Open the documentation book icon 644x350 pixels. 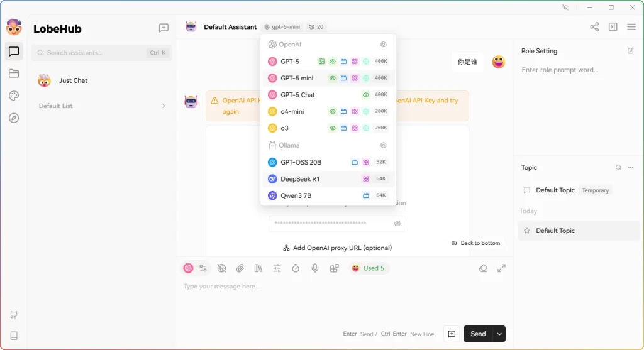pyautogui.click(x=14, y=336)
